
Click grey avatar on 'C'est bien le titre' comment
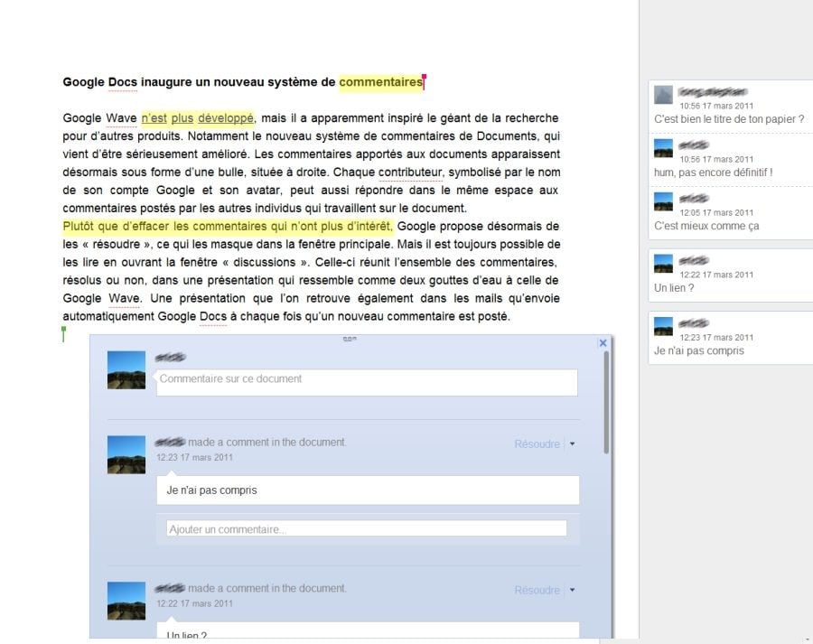(x=663, y=95)
